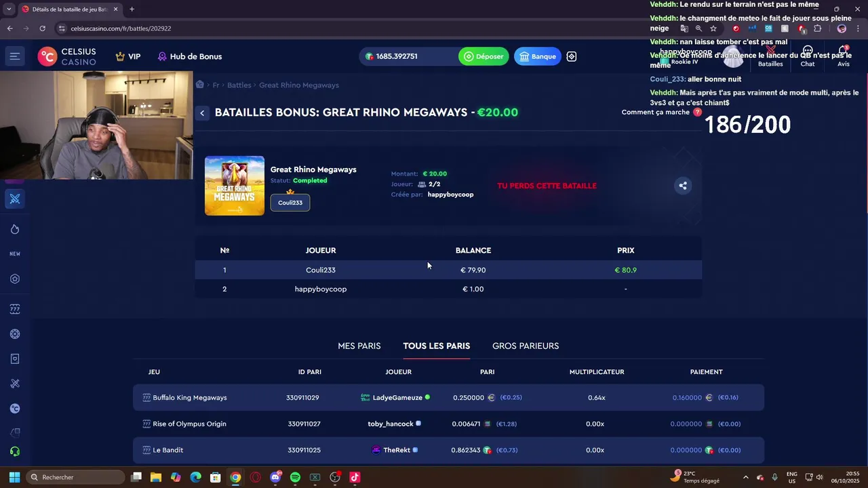Reload the page in Chrome
Screen dimensions: 868x488
click(x=42, y=28)
